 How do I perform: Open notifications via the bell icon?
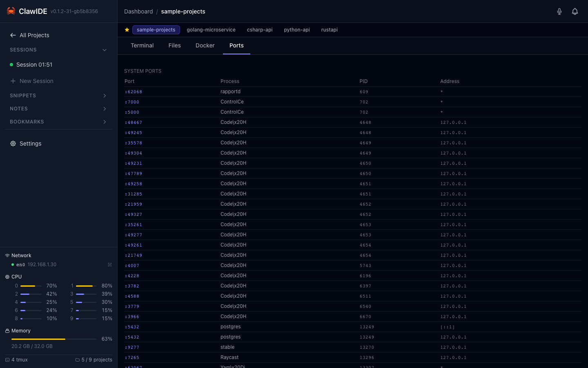point(575,11)
